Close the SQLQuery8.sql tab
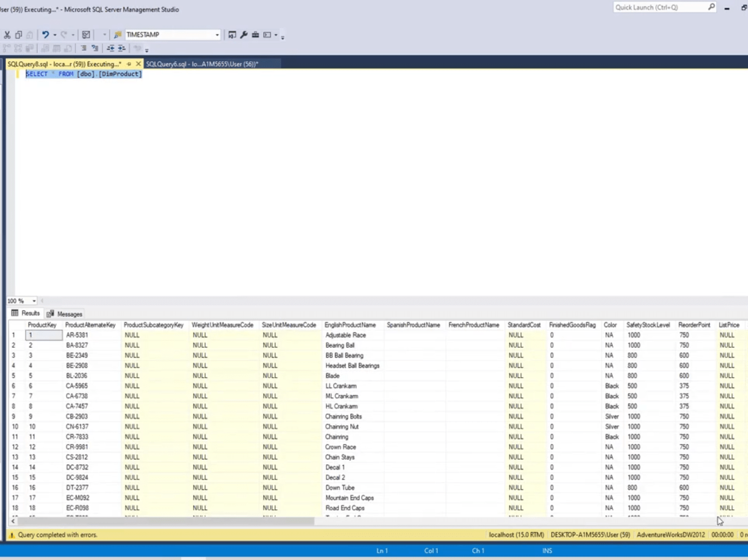This screenshot has height=560, width=748. [x=138, y=64]
